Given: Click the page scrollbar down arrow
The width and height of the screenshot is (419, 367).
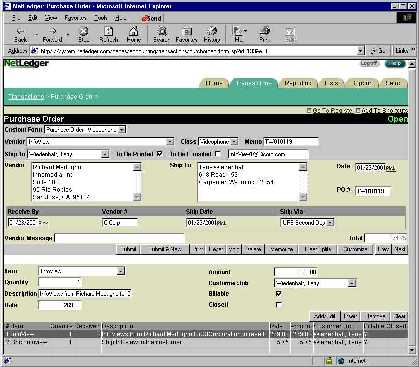Looking at the screenshot, I should click(412, 350).
